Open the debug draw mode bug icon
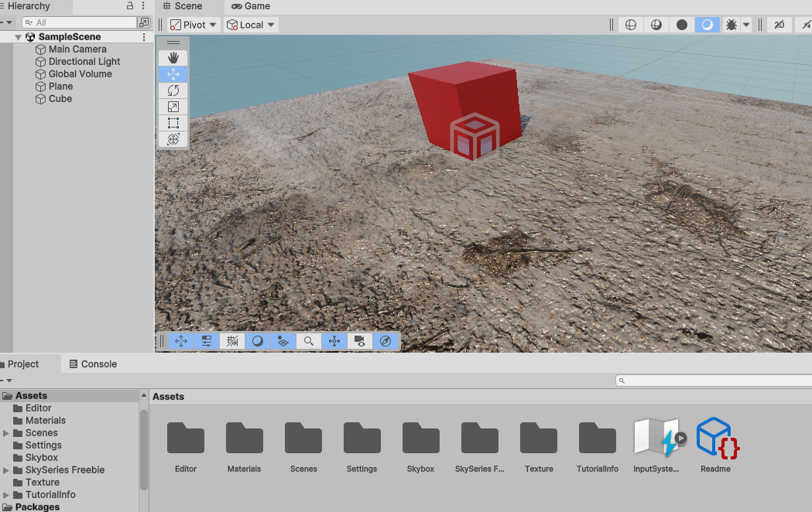The height and width of the screenshot is (512, 812). pos(731,25)
